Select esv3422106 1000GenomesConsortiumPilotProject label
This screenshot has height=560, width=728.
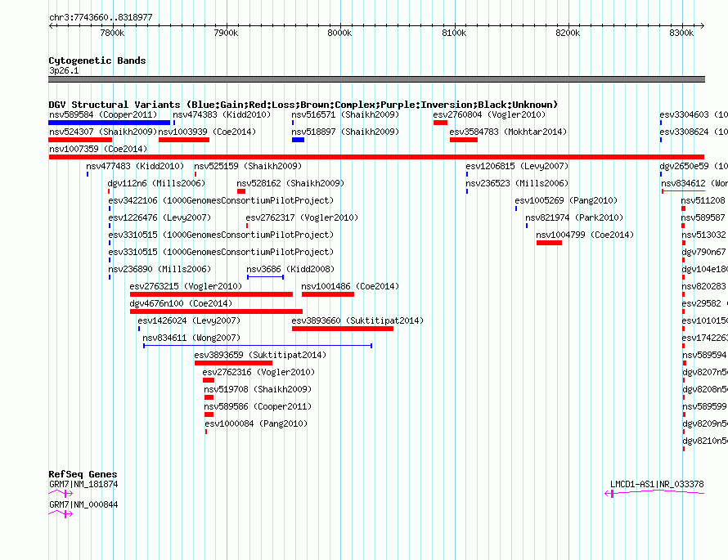pyautogui.click(x=221, y=200)
